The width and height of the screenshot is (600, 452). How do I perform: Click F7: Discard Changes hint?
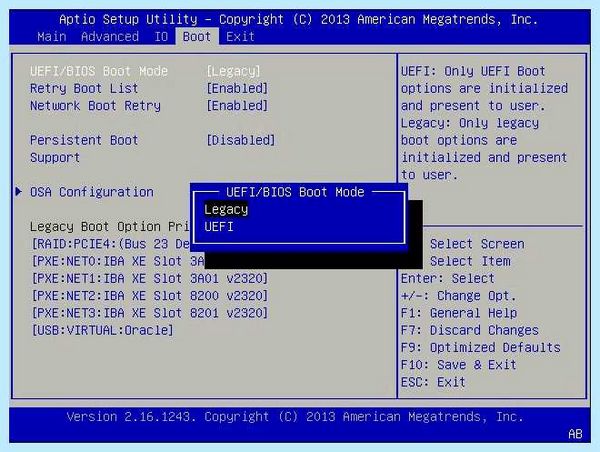470,330
